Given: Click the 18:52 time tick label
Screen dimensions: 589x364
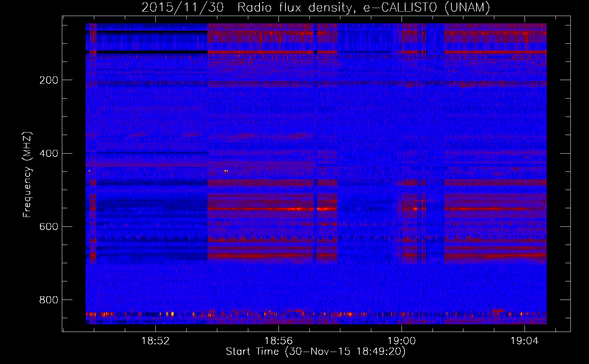Looking at the screenshot, I should point(155,341).
